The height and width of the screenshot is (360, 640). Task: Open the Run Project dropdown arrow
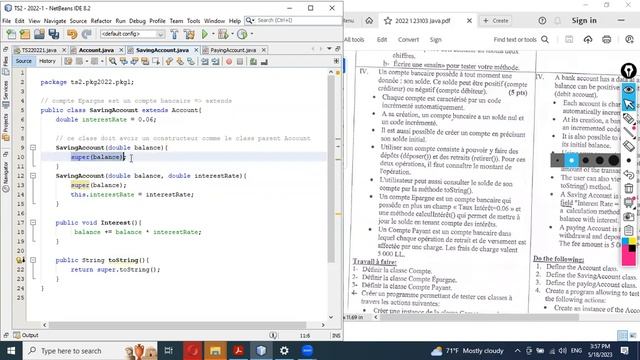point(213,34)
